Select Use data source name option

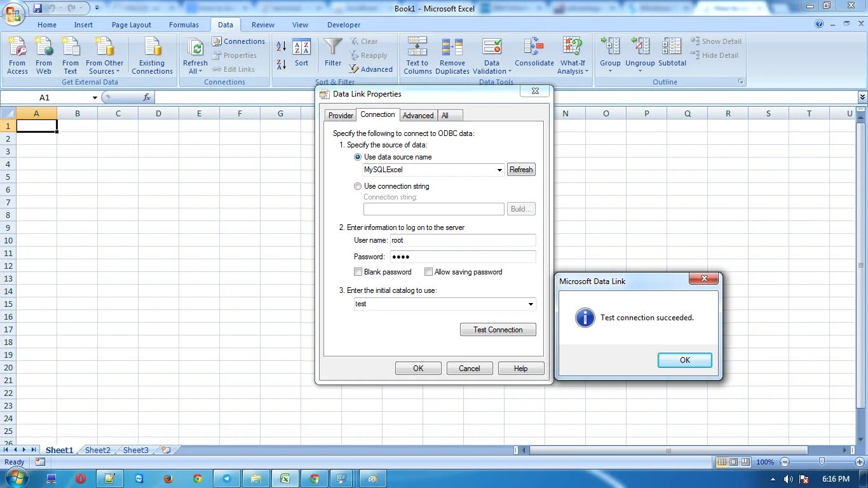[358, 157]
